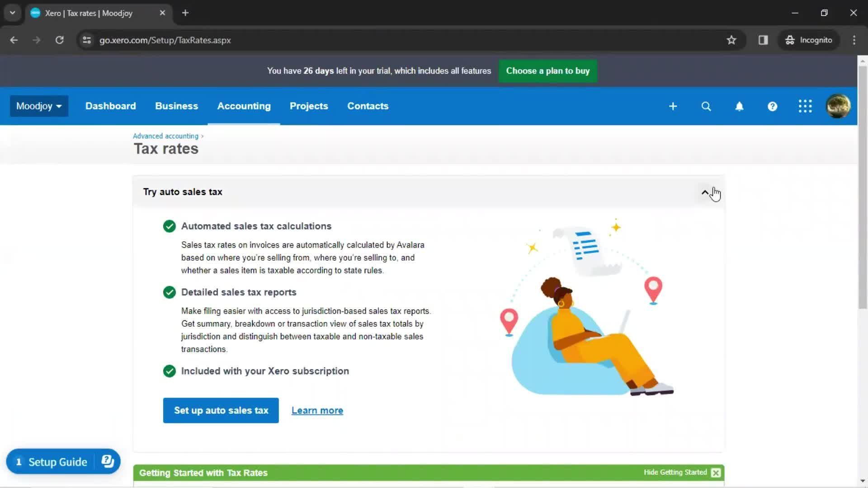Open the apps grid launcher icon
Screen dimensions: 868x488
click(x=805, y=106)
